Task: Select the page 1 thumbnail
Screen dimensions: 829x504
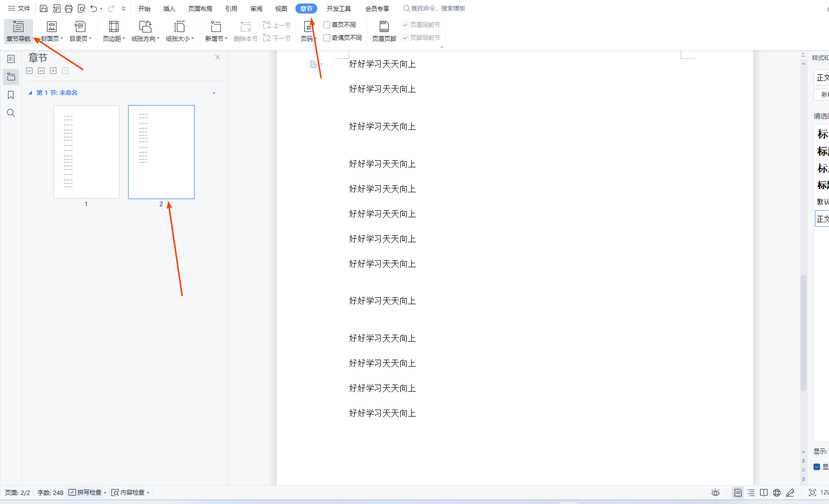Action: [x=86, y=152]
